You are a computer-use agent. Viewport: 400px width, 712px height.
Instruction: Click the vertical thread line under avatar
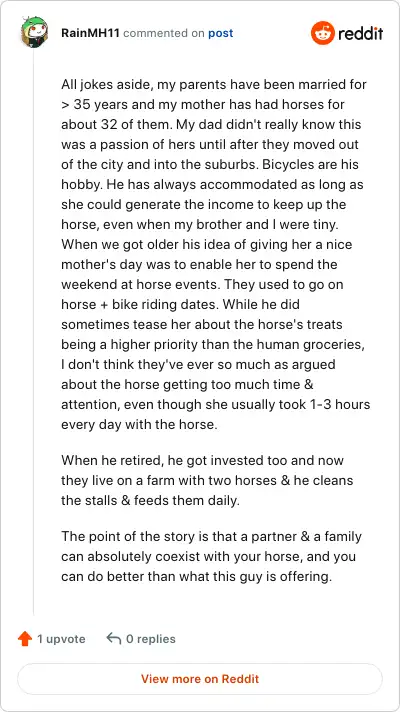34,331
